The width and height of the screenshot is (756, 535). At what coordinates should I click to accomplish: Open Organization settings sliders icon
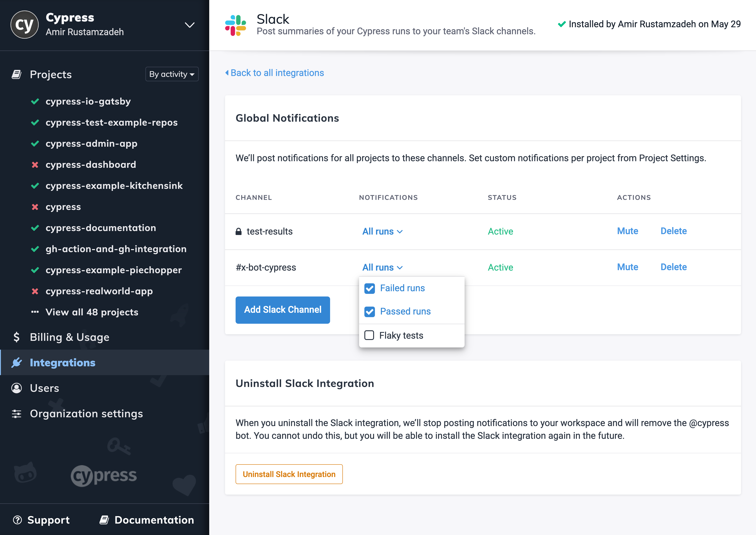click(16, 413)
